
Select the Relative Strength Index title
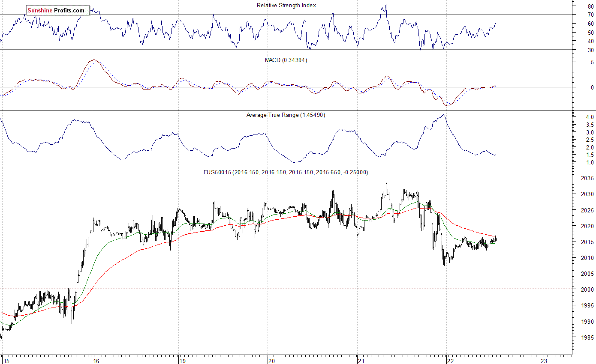pyautogui.click(x=286, y=6)
